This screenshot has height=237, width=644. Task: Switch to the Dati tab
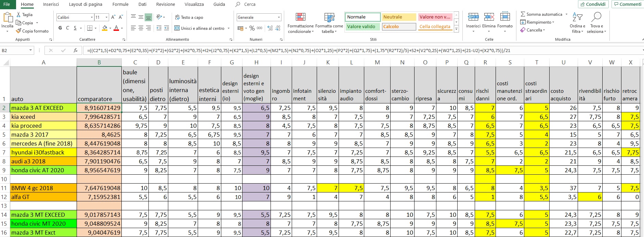pos(142,4)
